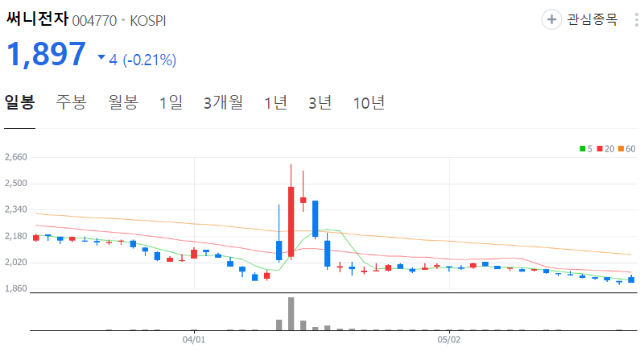Click the orange 60-day moving average swatch
Image resolution: width=644 pixels, height=352 pixels.
pos(621,149)
